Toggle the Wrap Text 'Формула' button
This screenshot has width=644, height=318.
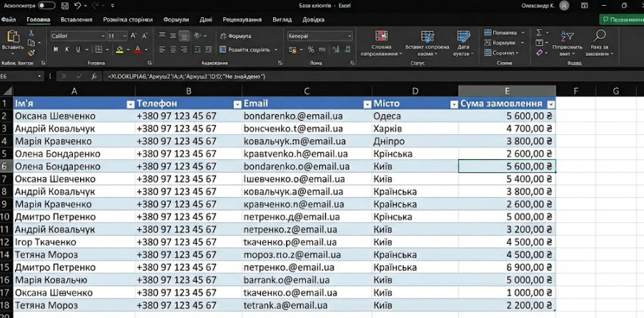coord(236,36)
